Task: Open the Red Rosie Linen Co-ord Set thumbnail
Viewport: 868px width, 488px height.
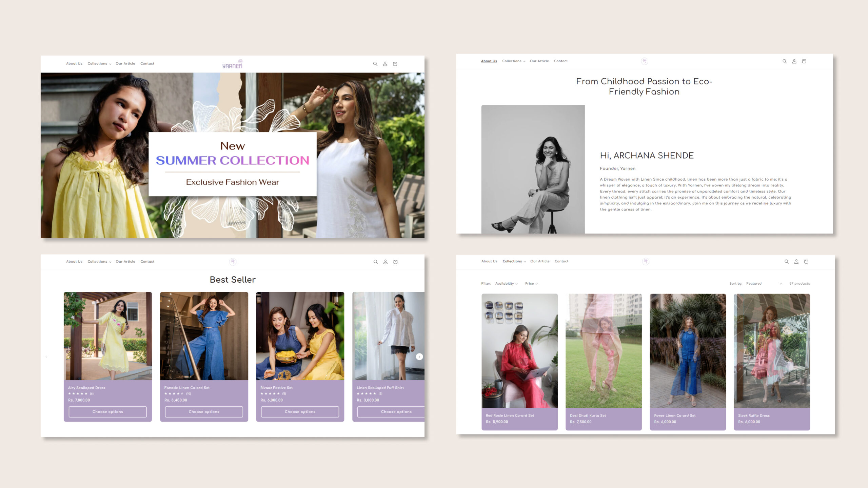Action: click(x=519, y=351)
